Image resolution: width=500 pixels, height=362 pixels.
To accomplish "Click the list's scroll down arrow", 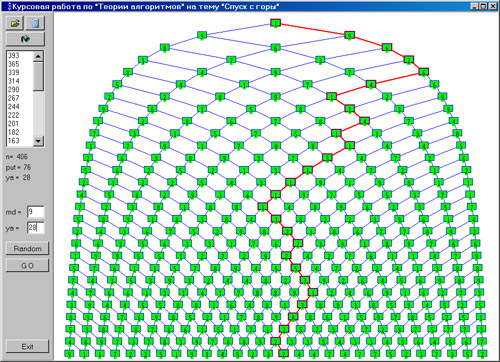I will [x=38, y=141].
